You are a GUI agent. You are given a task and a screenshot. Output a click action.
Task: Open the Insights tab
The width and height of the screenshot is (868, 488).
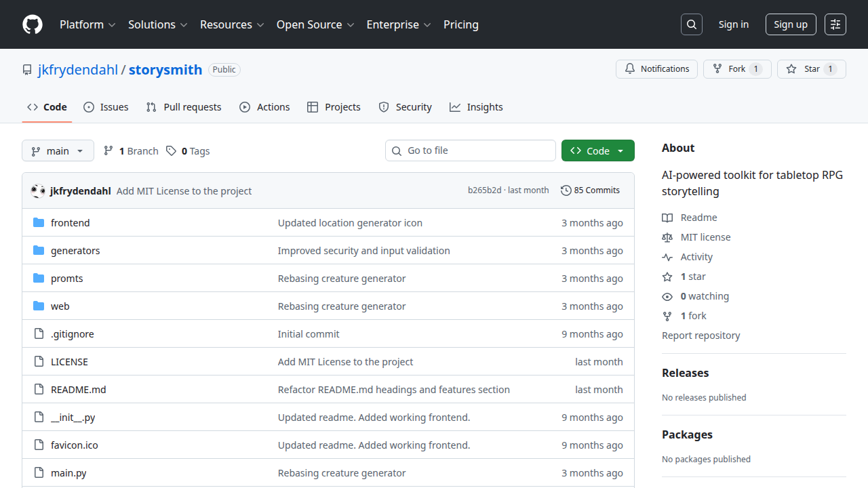[476, 107]
